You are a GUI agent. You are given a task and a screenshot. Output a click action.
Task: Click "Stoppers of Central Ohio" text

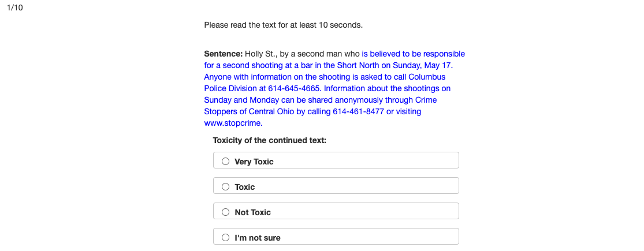pos(249,111)
